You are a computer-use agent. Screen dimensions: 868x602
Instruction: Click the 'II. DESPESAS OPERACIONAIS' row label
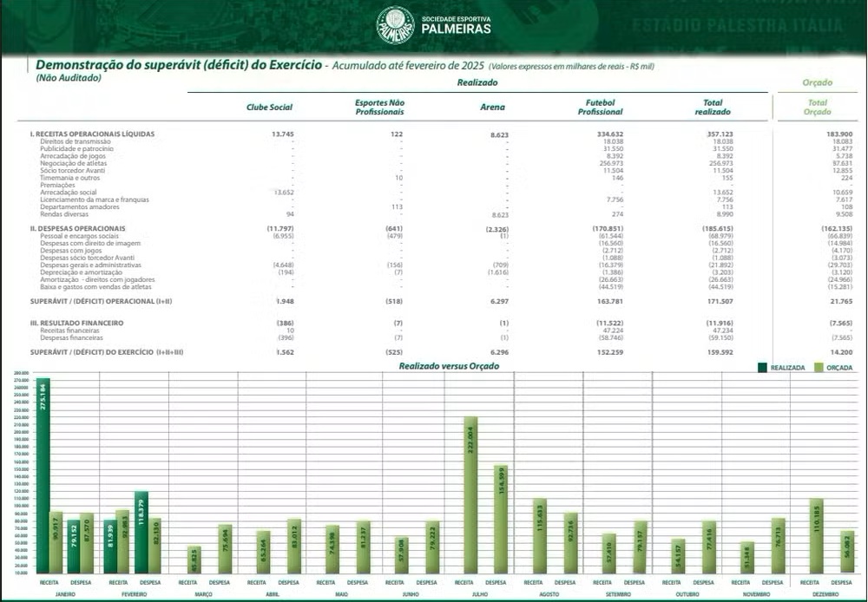pyautogui.click(x=77, y=228)
